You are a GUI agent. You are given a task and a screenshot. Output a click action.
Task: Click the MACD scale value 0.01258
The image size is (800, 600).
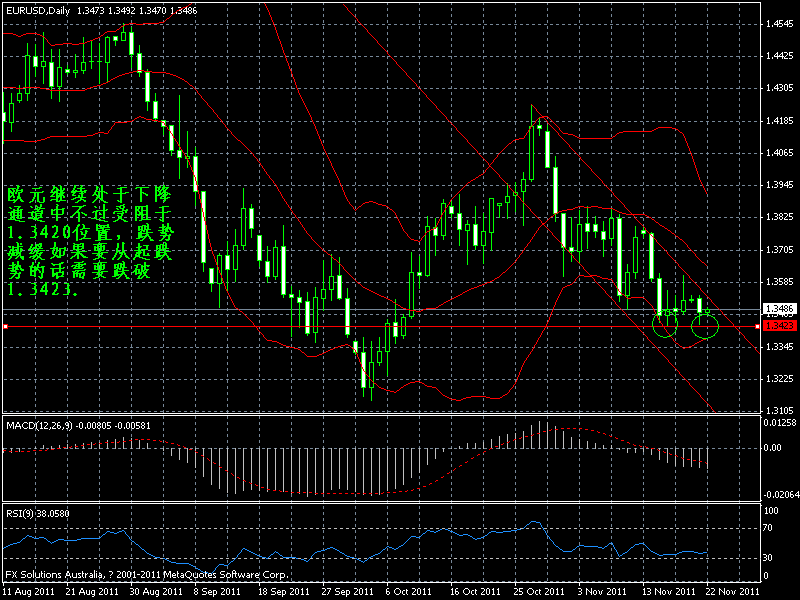(780, 422)
